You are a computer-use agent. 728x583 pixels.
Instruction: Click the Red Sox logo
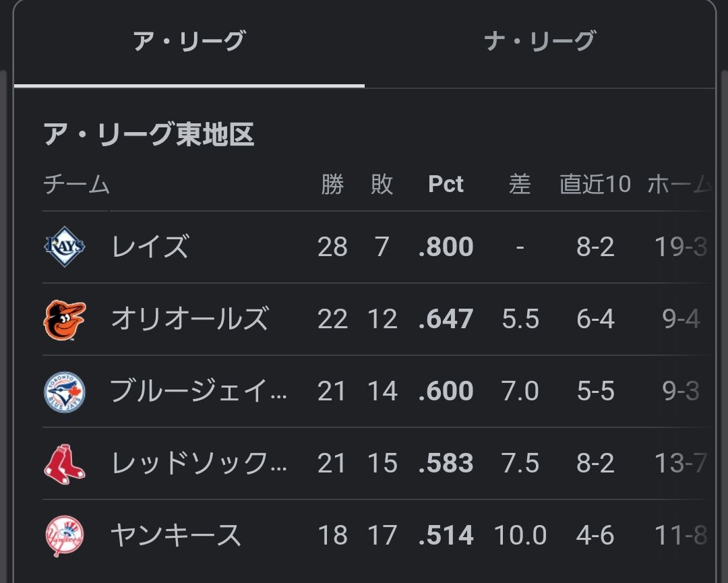65,464
